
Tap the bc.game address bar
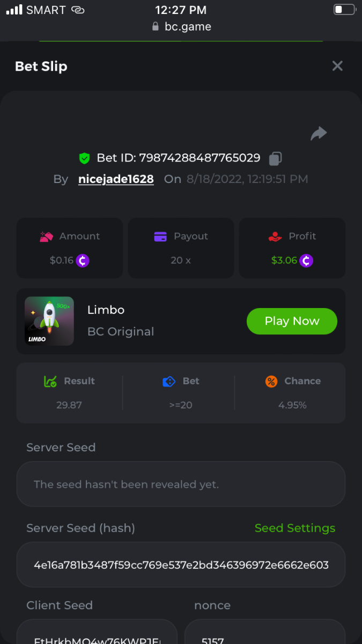point(181,27)
